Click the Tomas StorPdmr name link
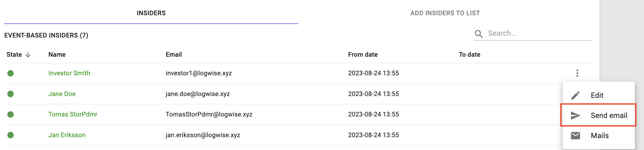This screenshot has height=150, width=644. [73, 114]
